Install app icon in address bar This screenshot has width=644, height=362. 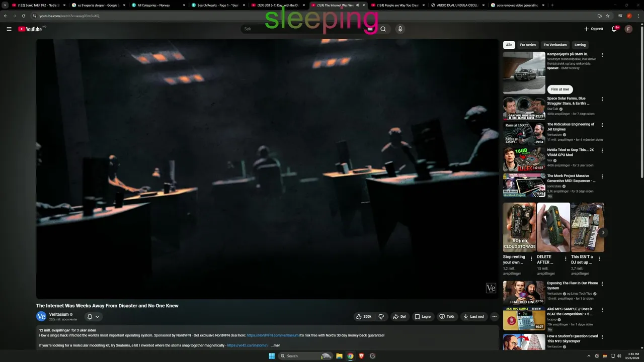click(x=599, y=16)
